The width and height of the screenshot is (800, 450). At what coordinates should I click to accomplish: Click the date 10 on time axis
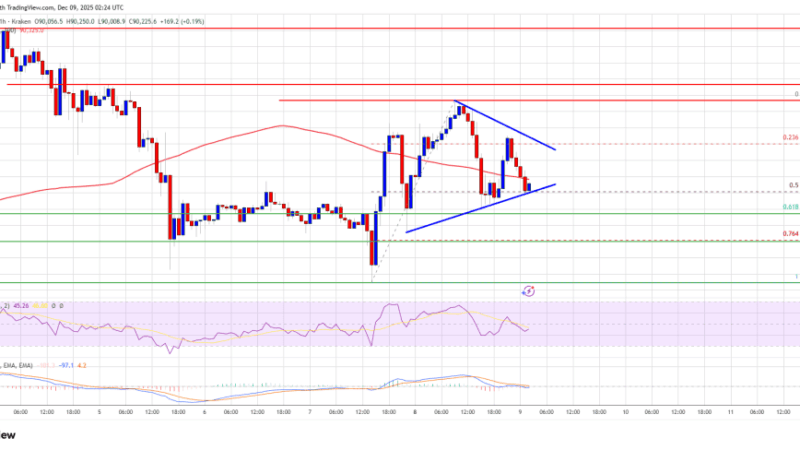(x=626, y=412)
